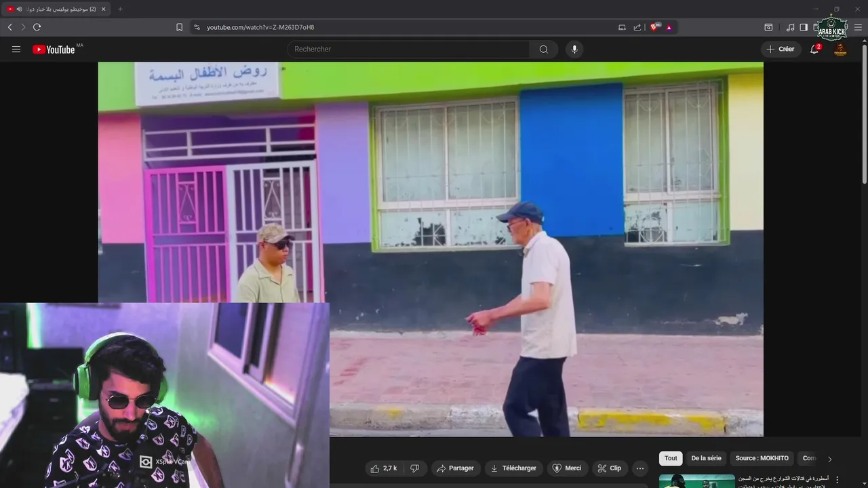Show more filter chips with right chevron

click(829, 459)
